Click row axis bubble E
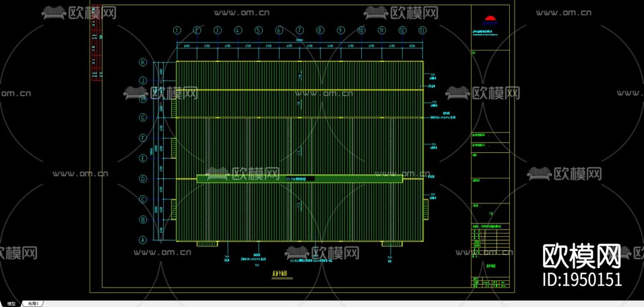This screenshot has height=307, width=644. 143,158
